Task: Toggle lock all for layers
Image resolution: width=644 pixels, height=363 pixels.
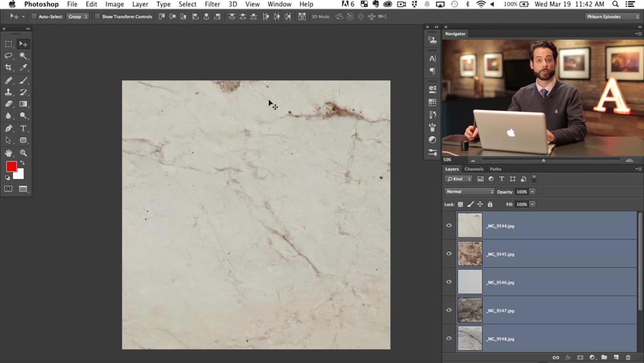Action: pos(490,205)
